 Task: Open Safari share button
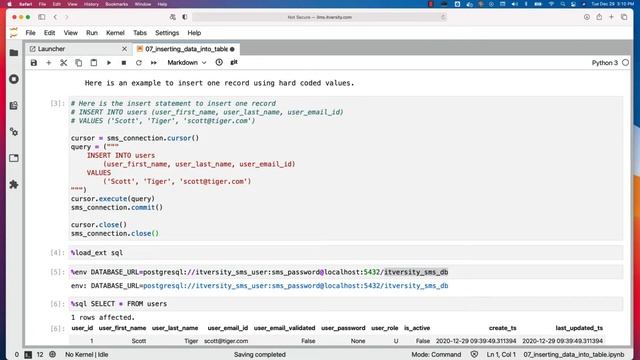(x=599, y=17)
